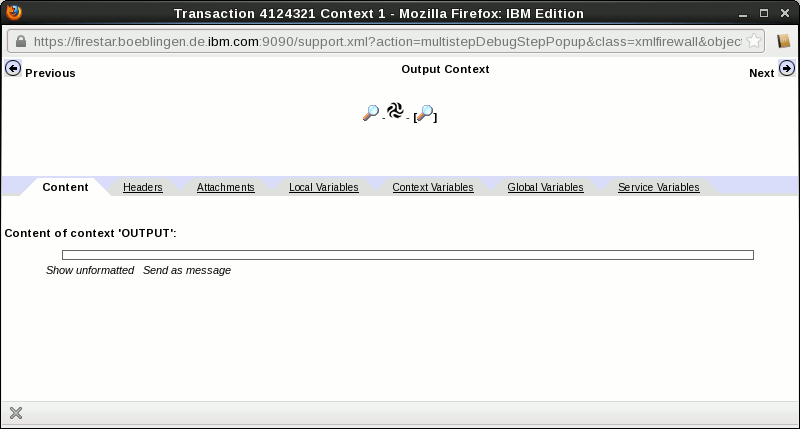
Task: Click the Firefox logo in the title bar
Action: pos(13,13)
